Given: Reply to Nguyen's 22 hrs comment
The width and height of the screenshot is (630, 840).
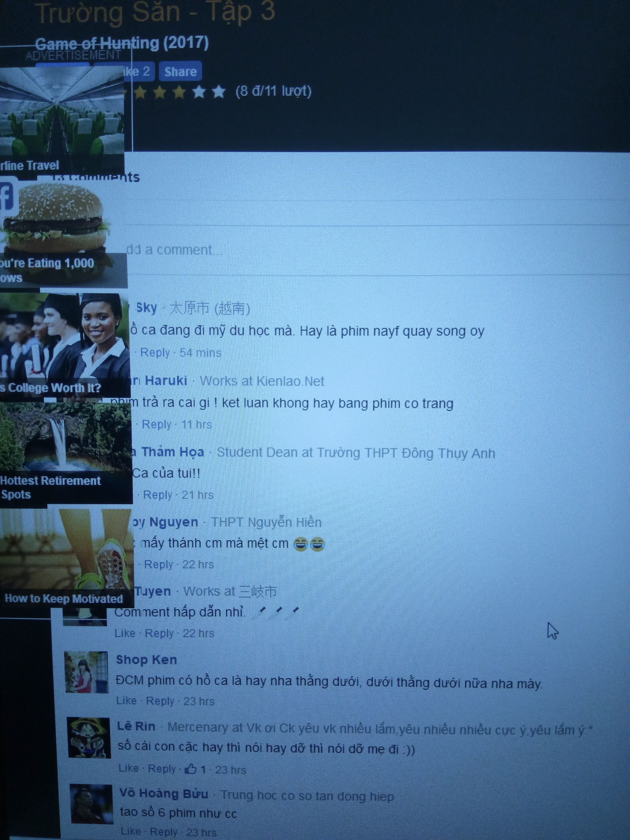Looking at the screenshot, I should coord(159,564).
